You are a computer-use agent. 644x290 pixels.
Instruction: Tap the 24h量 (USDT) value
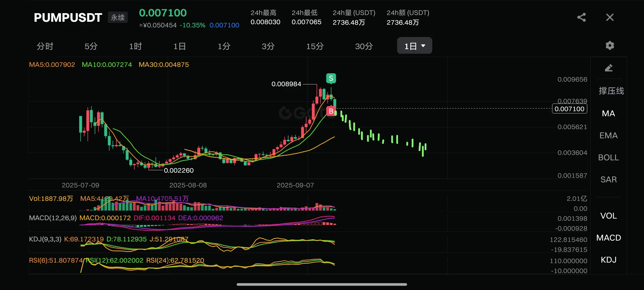[x=349, y=22]
